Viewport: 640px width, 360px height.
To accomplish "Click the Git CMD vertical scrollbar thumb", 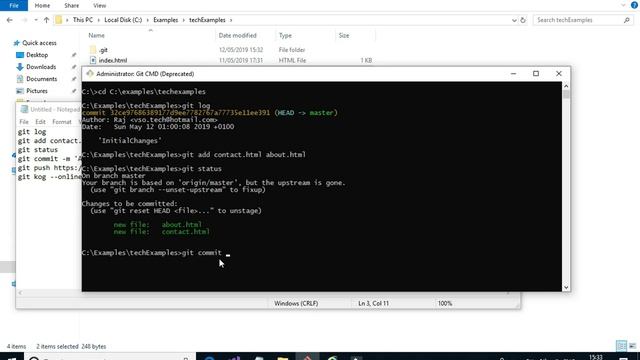I will [566, 95].
